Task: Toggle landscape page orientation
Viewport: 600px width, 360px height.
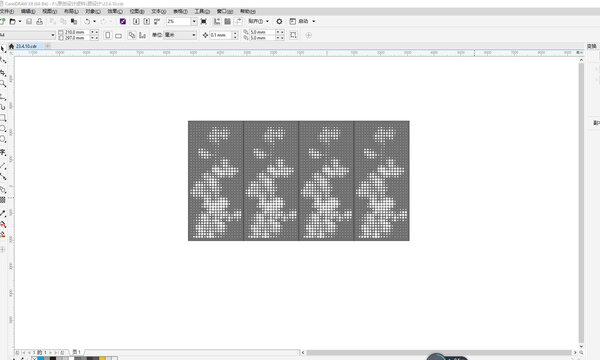Action: click(x=119, y=36)
